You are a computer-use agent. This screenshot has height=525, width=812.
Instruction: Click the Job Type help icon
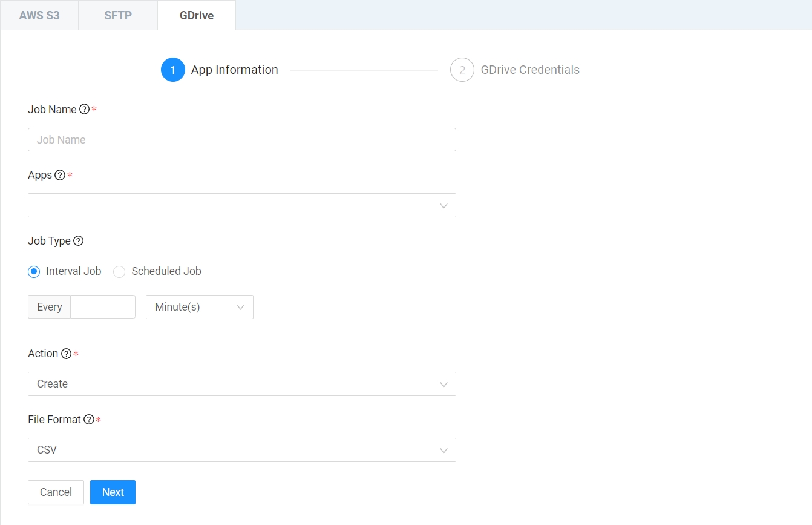pos(78,241)
